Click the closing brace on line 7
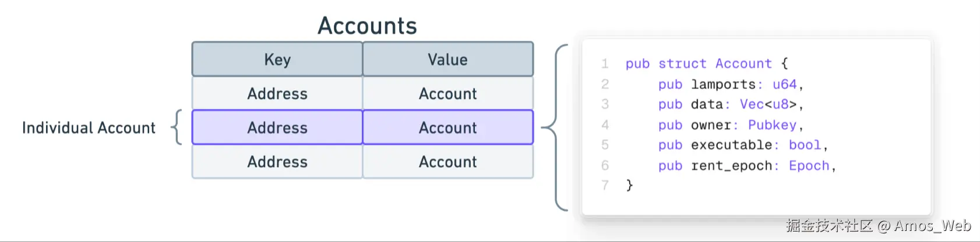Screen dimensions: 980x242 click(629, 186)
